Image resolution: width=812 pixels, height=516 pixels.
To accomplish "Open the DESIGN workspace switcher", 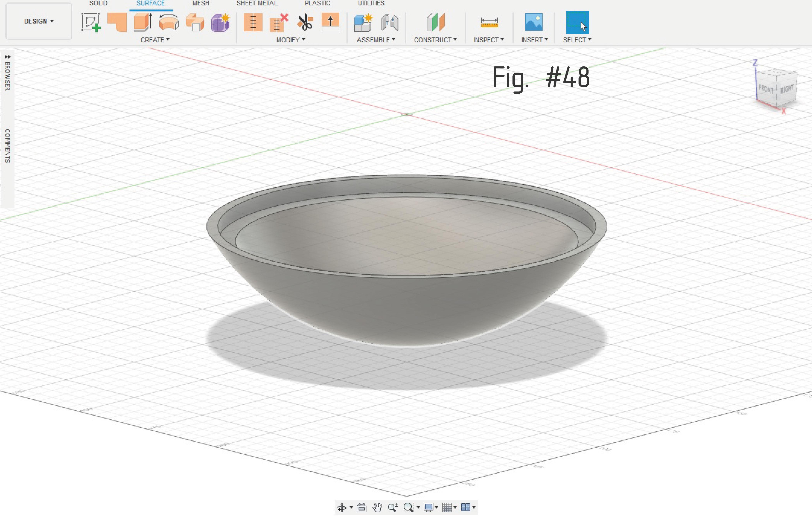I will [38, 21].
